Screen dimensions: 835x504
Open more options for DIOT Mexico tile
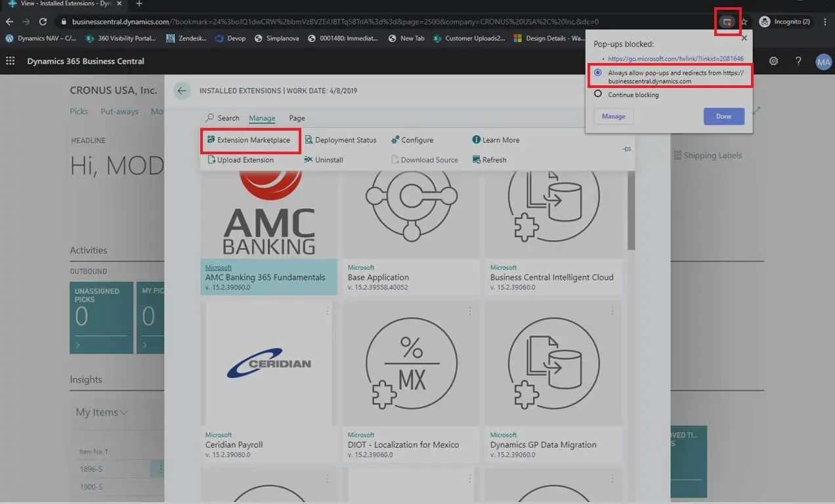[x=469, y=312]
